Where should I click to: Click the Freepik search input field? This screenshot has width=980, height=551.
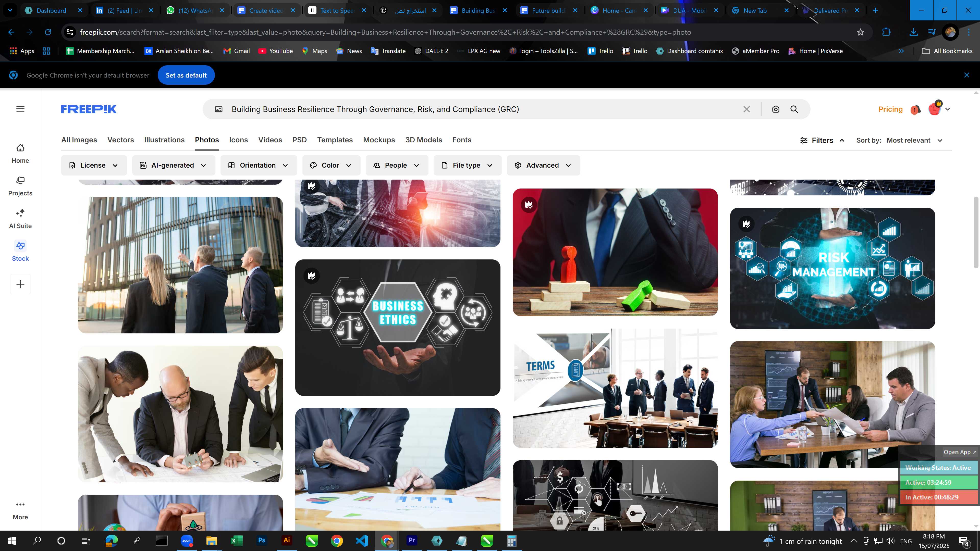point(483,109)
